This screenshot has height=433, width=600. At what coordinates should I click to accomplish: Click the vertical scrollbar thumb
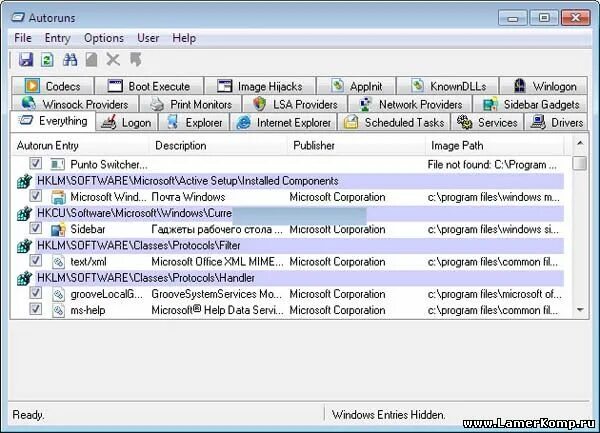pyautogui.click(x=580, y=163)
